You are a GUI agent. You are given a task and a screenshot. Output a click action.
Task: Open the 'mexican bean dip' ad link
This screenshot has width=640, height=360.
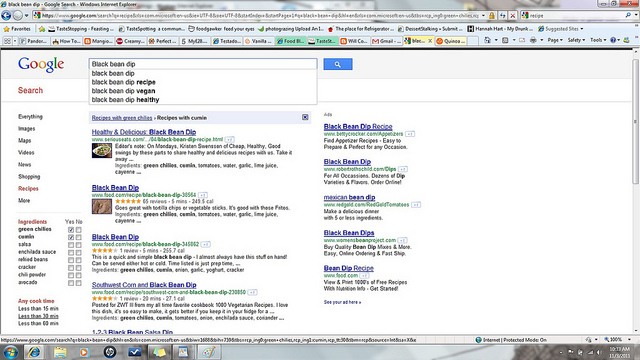click(349, 197)
